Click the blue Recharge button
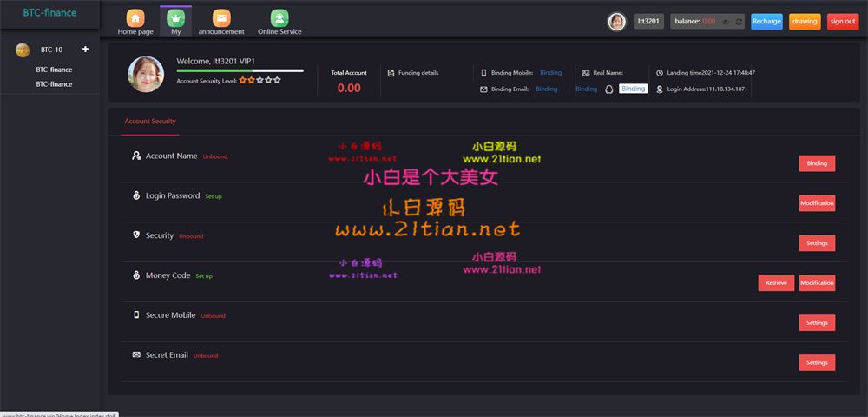This screenshot has height=417, width=868. pos(766,21)
